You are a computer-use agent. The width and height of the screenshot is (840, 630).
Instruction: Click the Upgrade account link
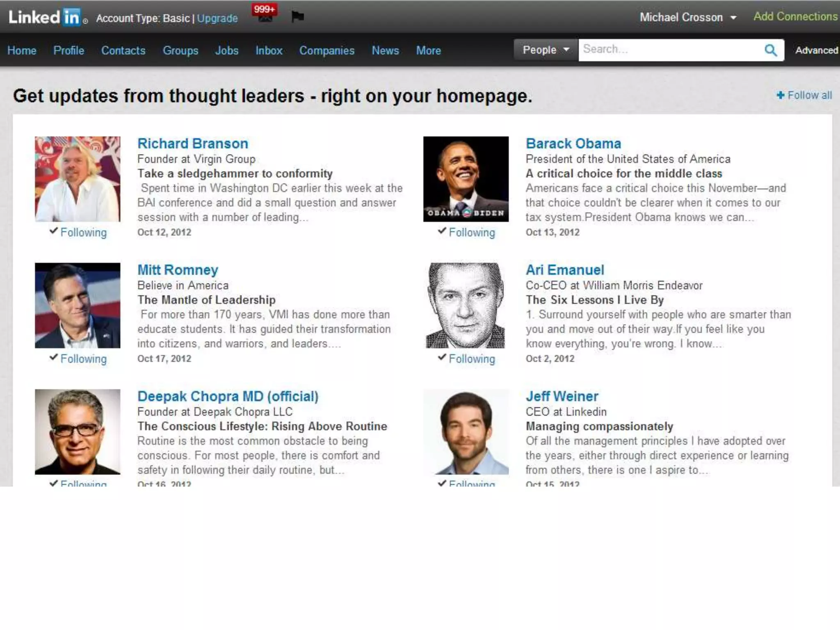click(217, 18)
